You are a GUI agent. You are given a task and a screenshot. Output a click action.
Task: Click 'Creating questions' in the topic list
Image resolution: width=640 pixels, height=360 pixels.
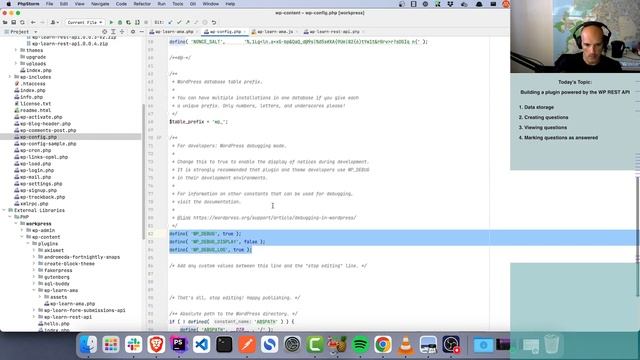546,117
